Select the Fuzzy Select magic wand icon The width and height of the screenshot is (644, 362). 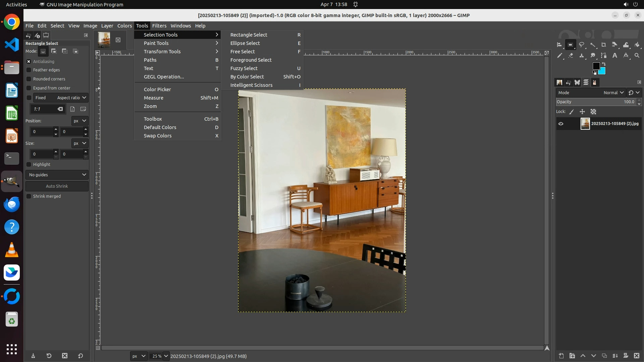coord(593,45)
